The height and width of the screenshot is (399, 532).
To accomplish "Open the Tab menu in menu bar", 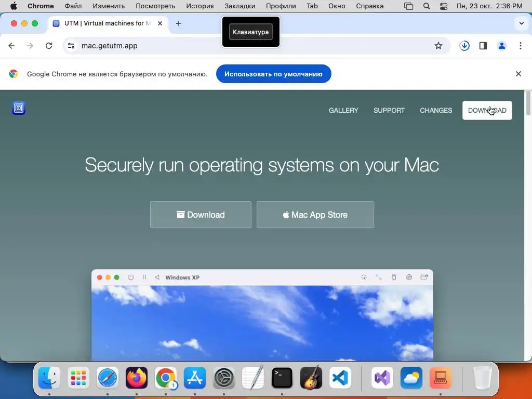I will point(312,6).
